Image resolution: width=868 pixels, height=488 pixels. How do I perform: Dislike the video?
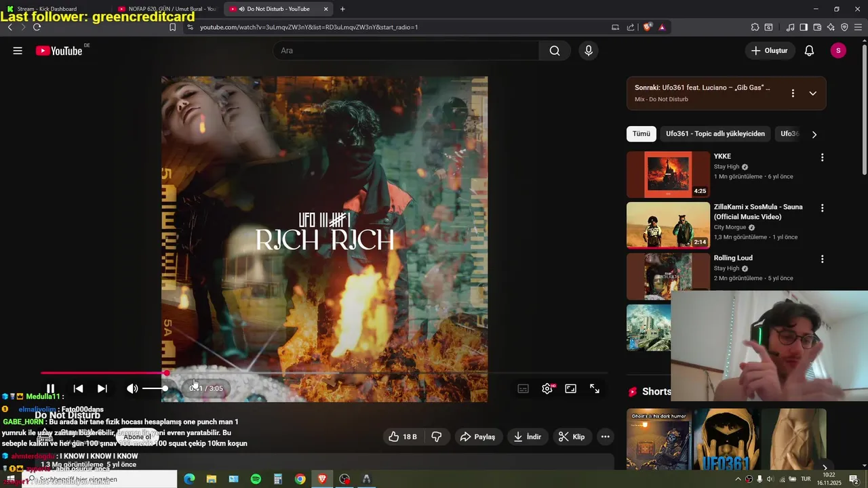tap(437, 436)
